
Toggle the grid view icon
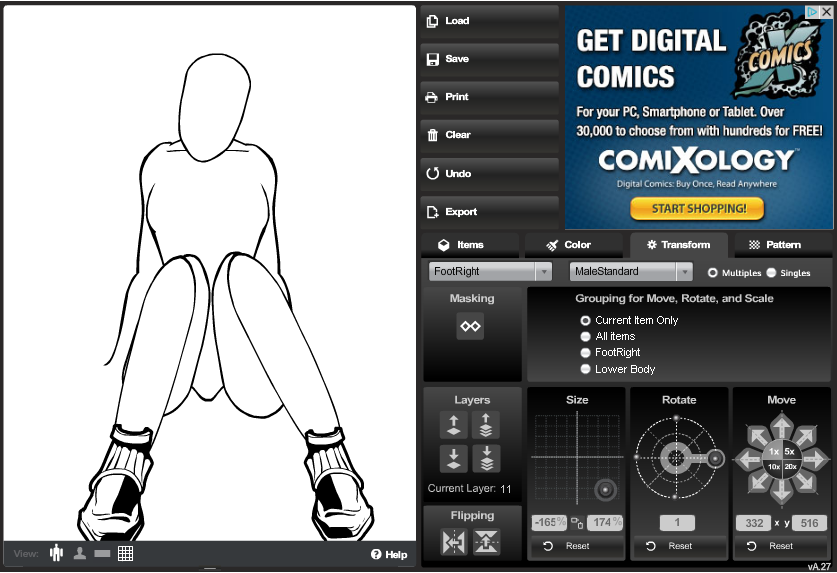[x=125, y=553]
